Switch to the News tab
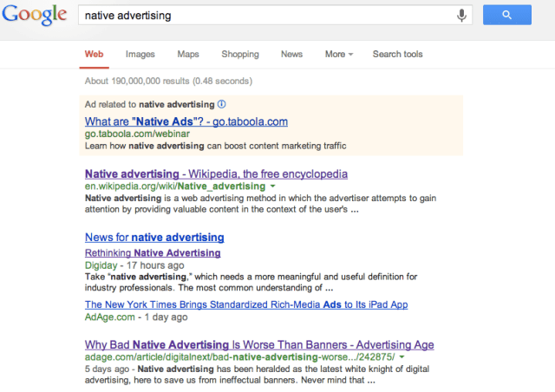This screenshot has width=555, height=392. point(291,54)
